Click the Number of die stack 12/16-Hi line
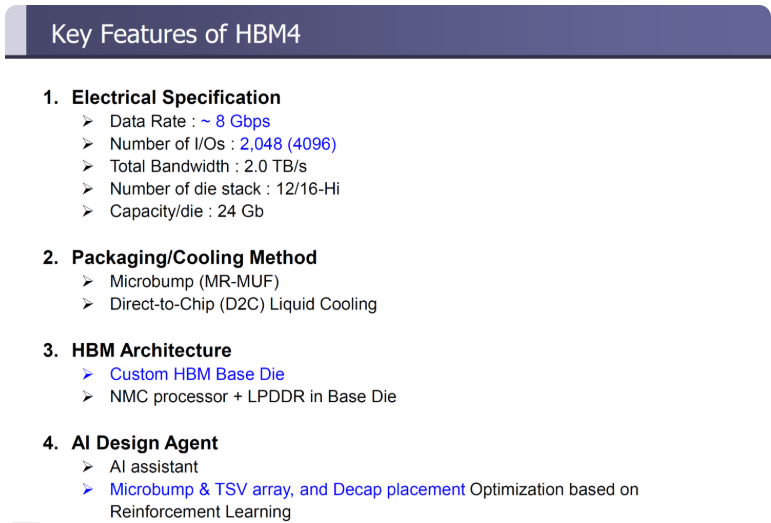The width and height of the screenshot is (771, 523). (x=224, y=189)
